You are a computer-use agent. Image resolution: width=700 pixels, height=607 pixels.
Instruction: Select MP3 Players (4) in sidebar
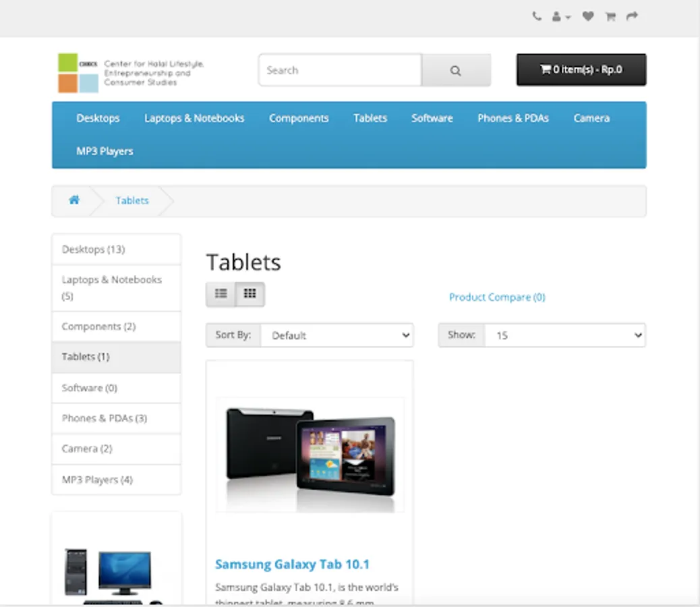pos(116,480)
